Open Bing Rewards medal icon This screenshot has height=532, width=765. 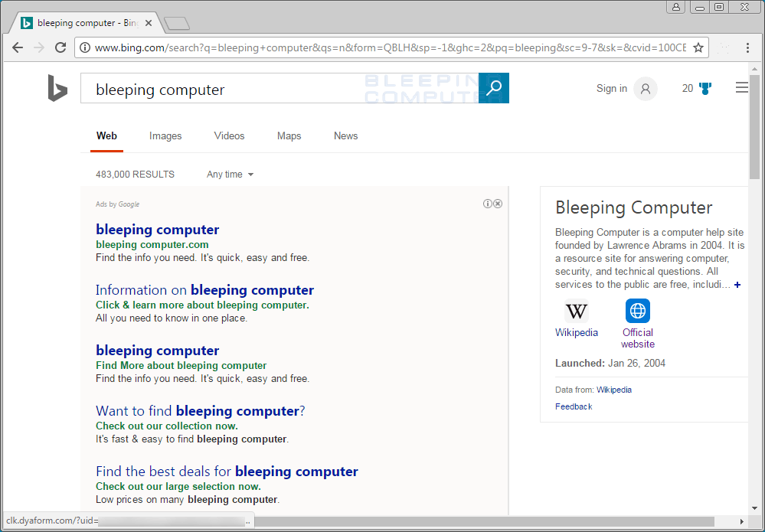(705, 88)
